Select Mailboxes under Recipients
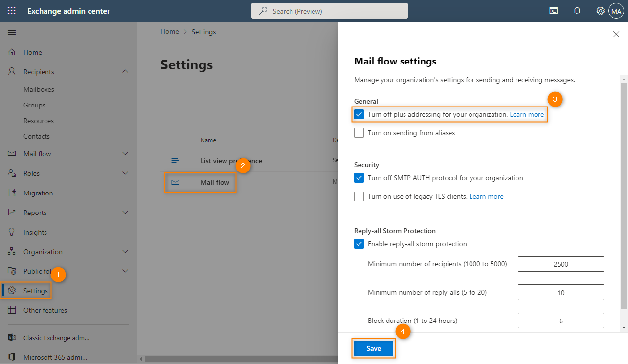The height and width of the screenshot is (364, 628). pos(39,89)
